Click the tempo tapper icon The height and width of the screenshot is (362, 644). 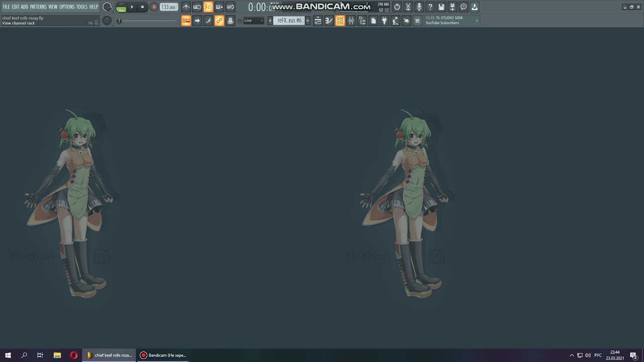tap(395, 21)
